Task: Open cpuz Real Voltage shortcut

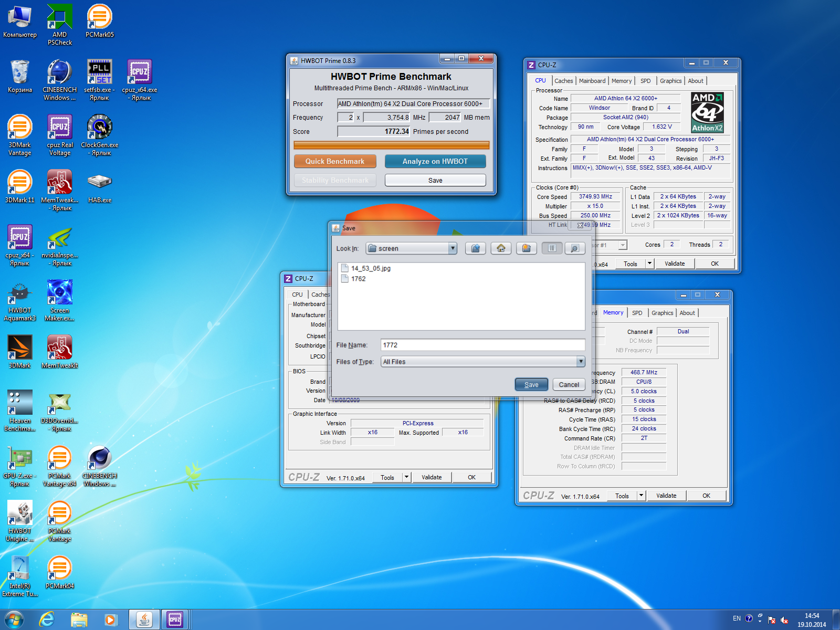Action: pyautogui.click(x=60, y=135)
